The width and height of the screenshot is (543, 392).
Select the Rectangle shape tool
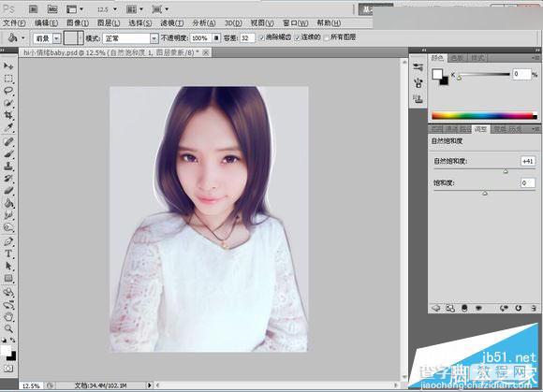pos(8,278)
